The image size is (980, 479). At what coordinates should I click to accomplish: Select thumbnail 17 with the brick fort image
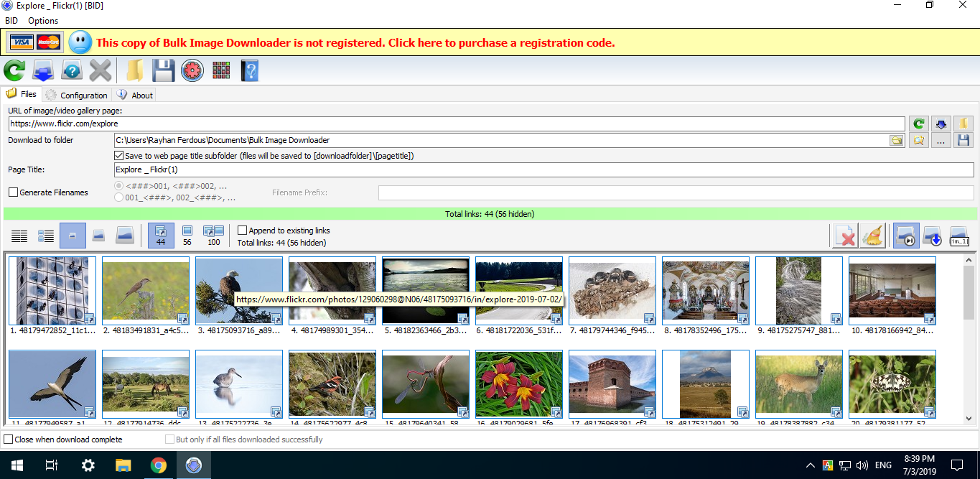coord(612,384)
